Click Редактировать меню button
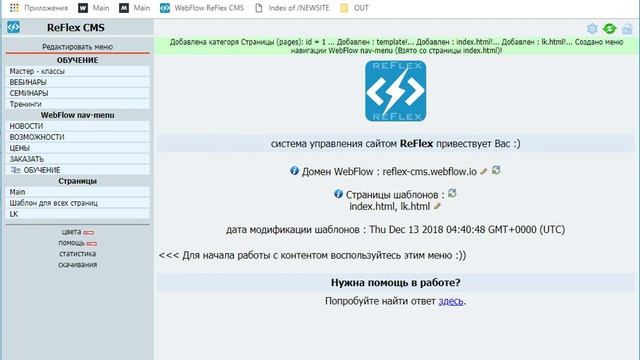The width and height of the screenshot is (640, 360). pos(78,47)
